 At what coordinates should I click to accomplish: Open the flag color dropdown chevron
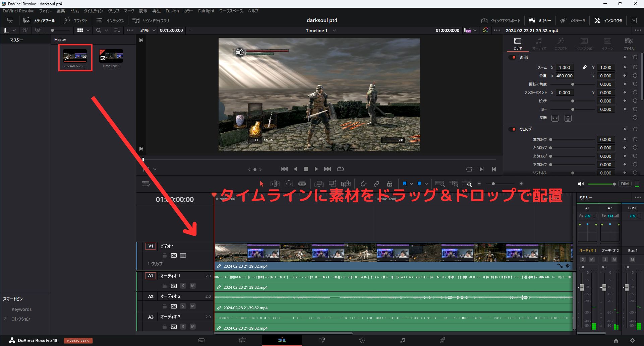pyautogui.click(x=411, y=184)
